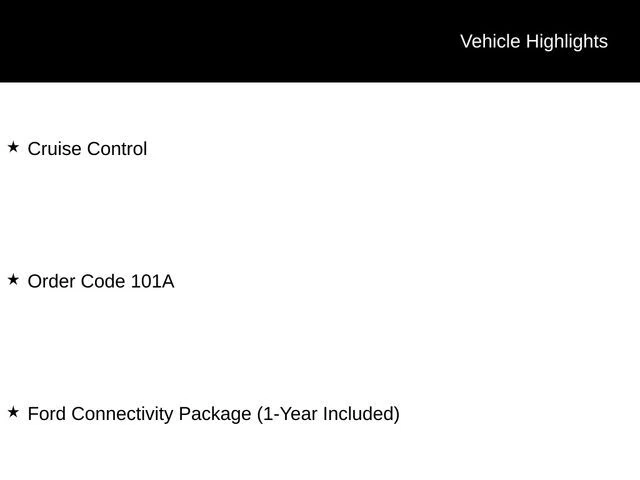Image resolution: width=640 pixels, height=480 pixels.
Task: Click the Vehicle Highlights header title
Action: tap(533, 41)
